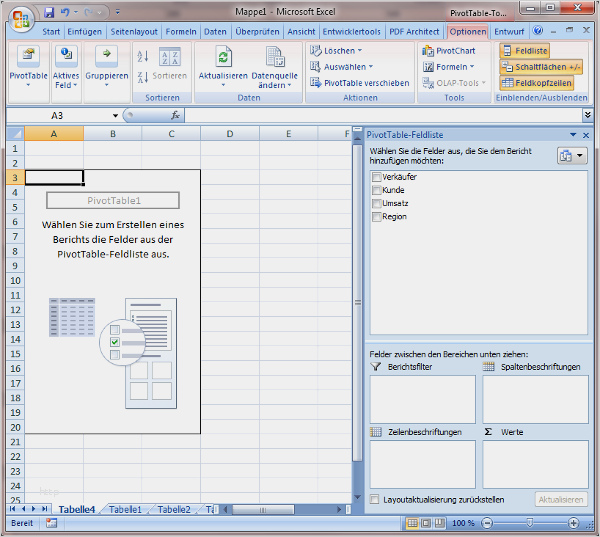This screenshot has width=600, height=537.
Task: Open the Undo history dropdown arrow
Action: [x=76, y=13]
